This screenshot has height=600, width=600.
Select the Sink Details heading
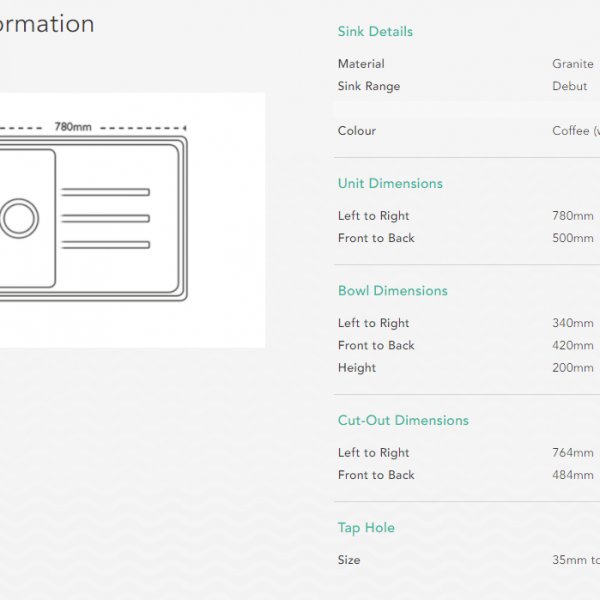click(375, 32)
